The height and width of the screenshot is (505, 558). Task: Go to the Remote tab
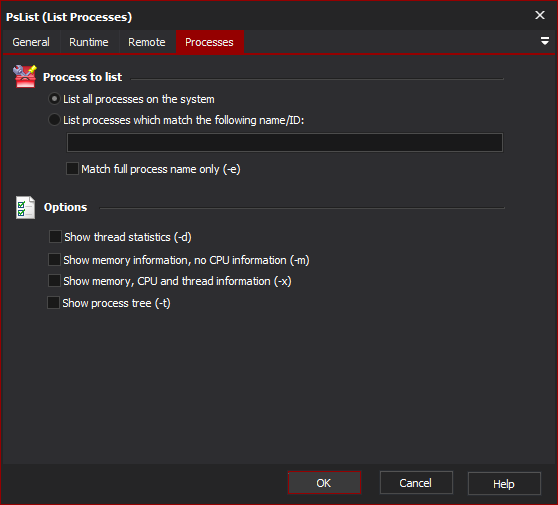click(147, 42)
